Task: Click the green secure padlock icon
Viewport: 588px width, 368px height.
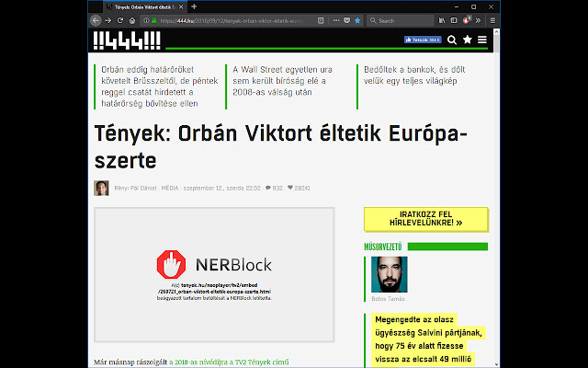Action: pyautogui.click(x=153, y=20)
